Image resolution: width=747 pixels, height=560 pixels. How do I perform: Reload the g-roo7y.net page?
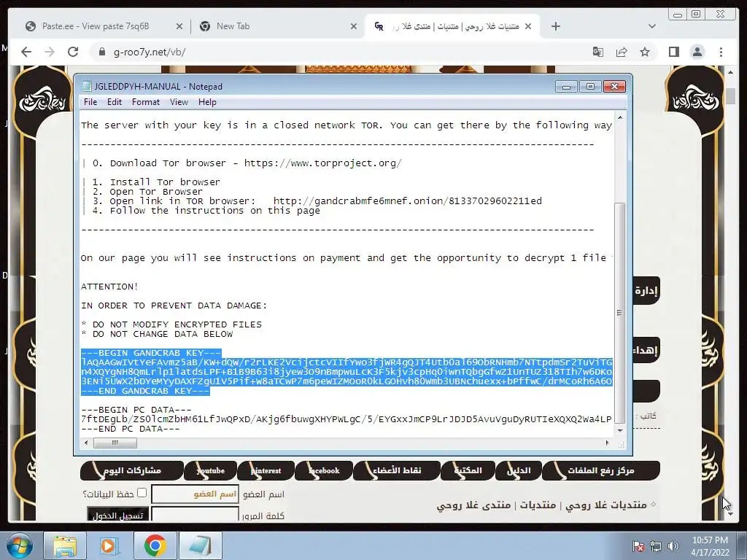click(73, 52)
